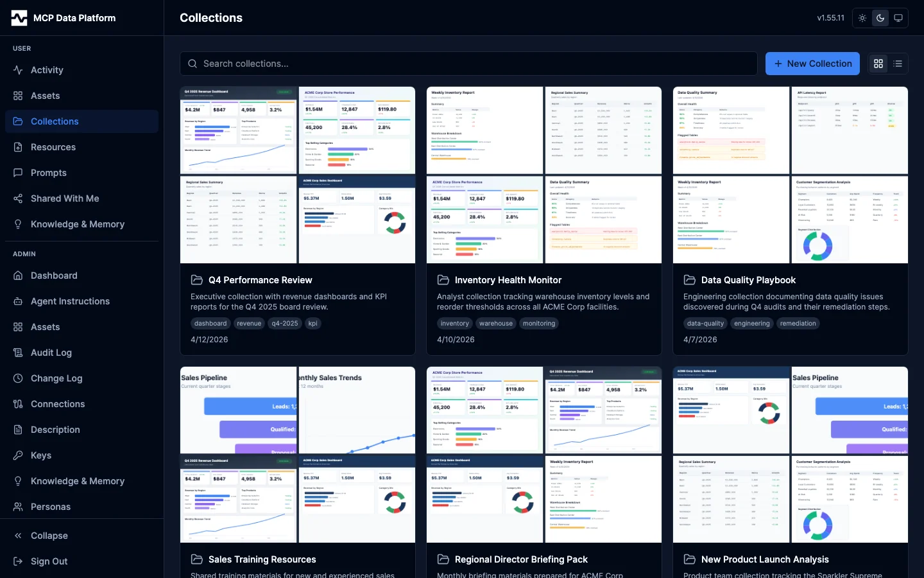Image resolution: width=924 pixels, height=578 pixels.
Task: Open the Resources menu item
Action: [x=53, y=147]
